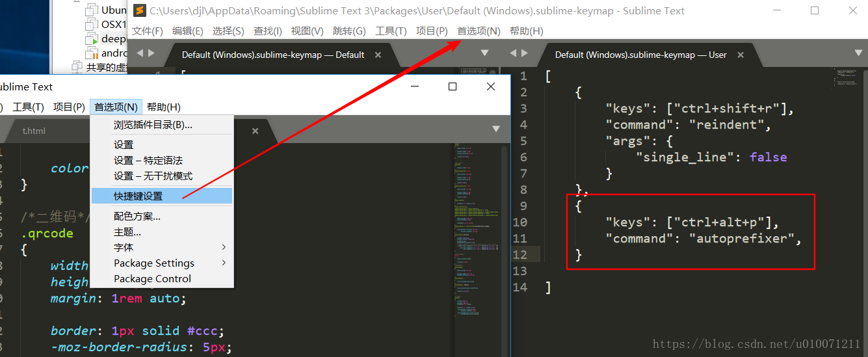
Task: Open 项目(P) menu in the keymap window
Action: (x=432, y=31)
